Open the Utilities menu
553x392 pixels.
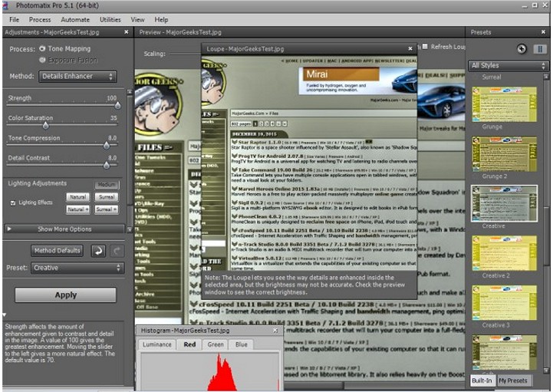coord(110,20)
